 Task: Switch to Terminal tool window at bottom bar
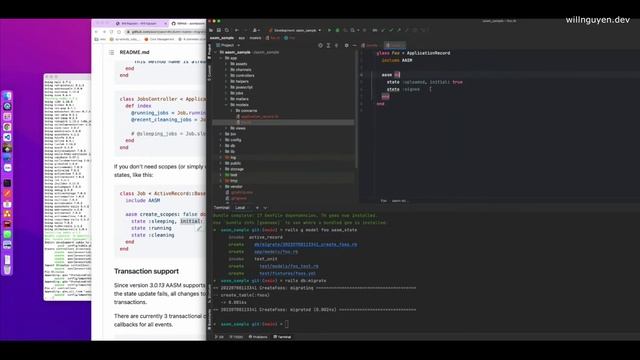point(282,337)
